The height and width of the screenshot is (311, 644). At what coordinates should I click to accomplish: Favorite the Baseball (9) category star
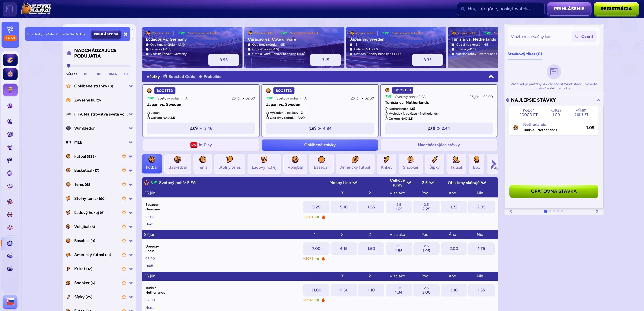(x=124, y=240)
